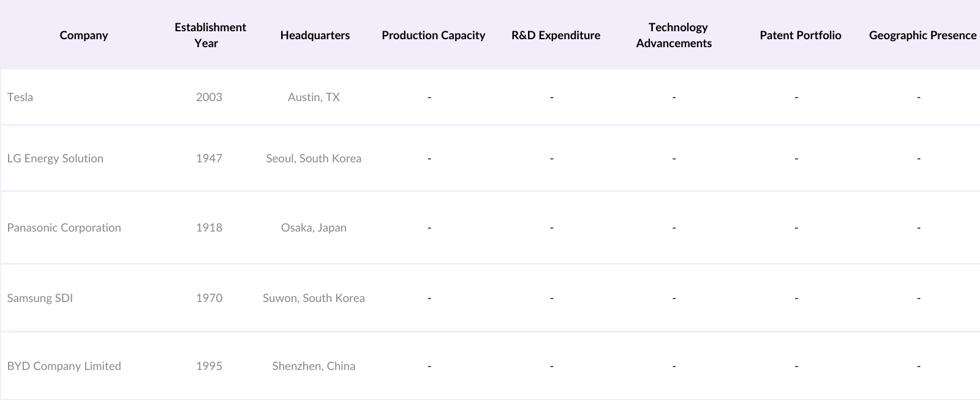Screen dimensions: 980x400
Task: Select the Austin, TX headquarters cell
Action: (314, 97)
